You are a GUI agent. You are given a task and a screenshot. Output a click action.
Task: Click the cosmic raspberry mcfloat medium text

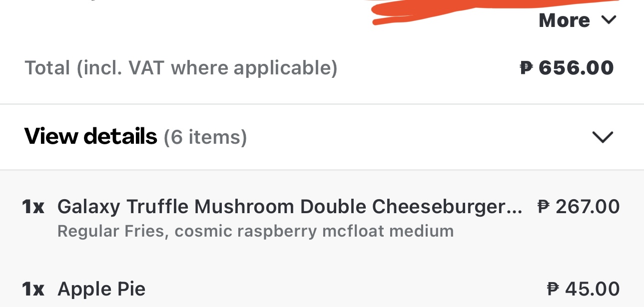point(314,232)
